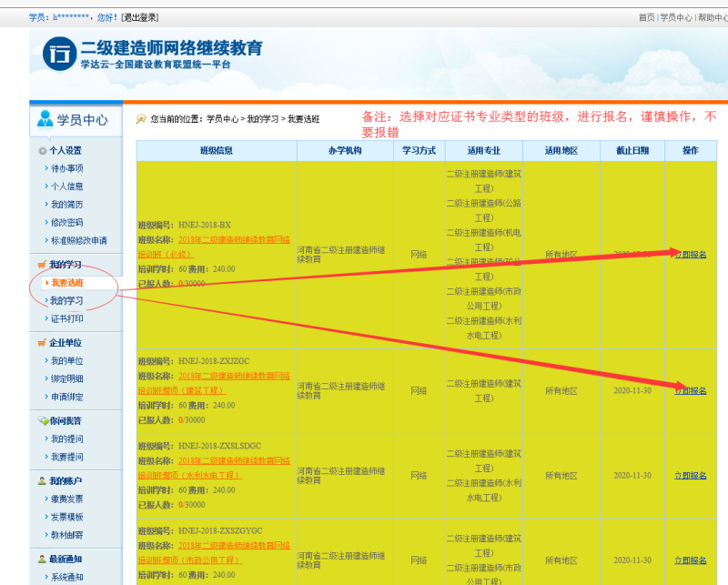Click the cart icon beside 企业单位
Screen dimensions: 728x585
[42, 343]
